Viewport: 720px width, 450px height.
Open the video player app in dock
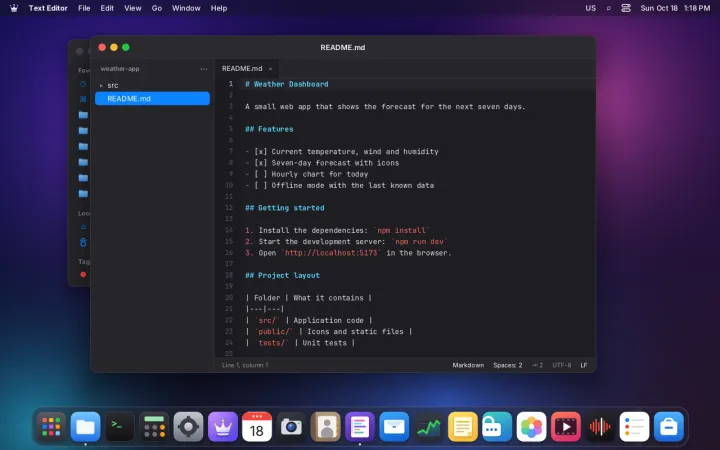pyautogui.click(x=565, y=427)
